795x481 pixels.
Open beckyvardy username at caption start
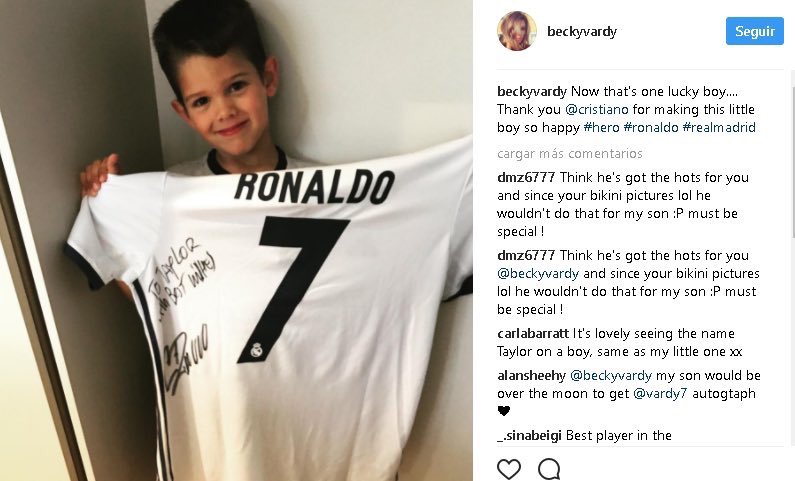[x=531, y=92]
